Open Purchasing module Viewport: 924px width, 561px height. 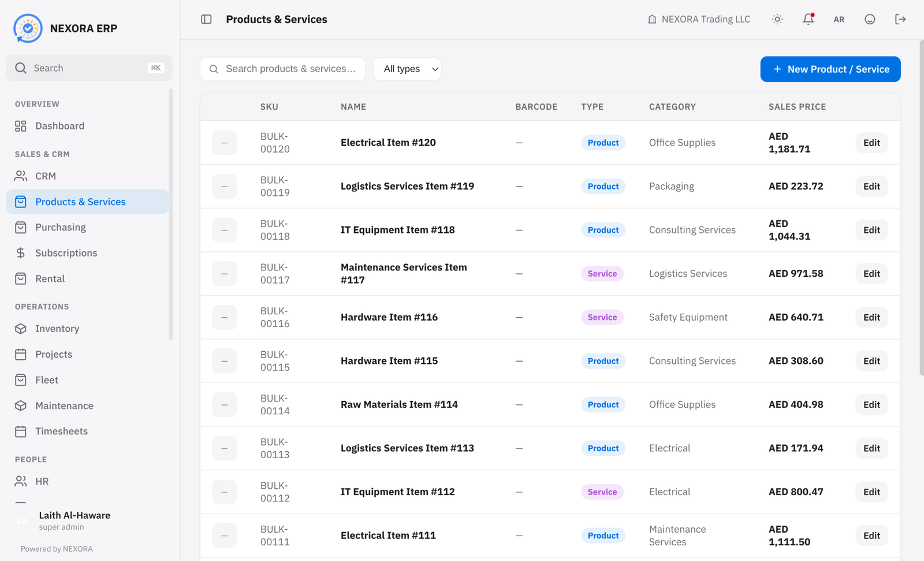88,227
